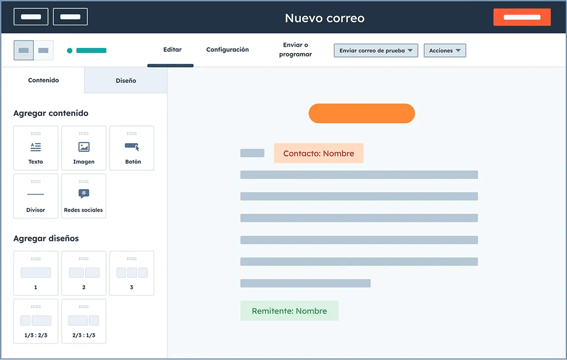Viewport: 567px width, 360px height.
Task: Insert the 2/3 : 1/3 layout
Action: [84, 321]
